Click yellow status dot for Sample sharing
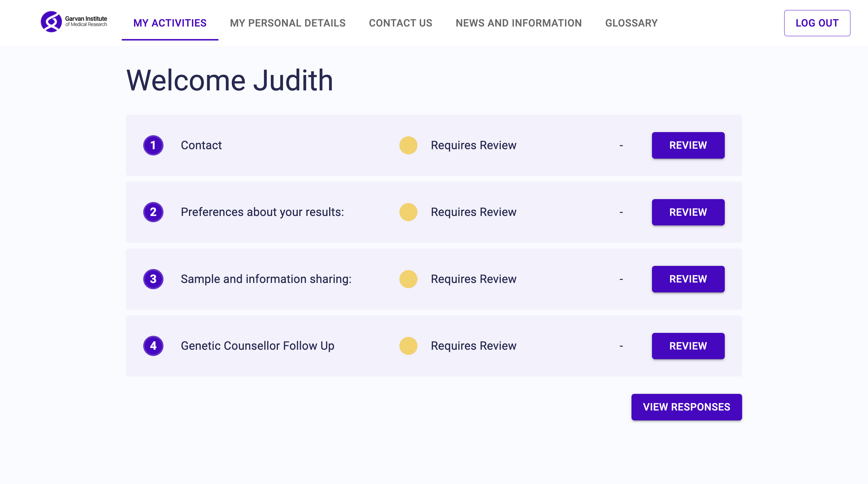This screenshot has height=484, width=868. coord(408,279)
